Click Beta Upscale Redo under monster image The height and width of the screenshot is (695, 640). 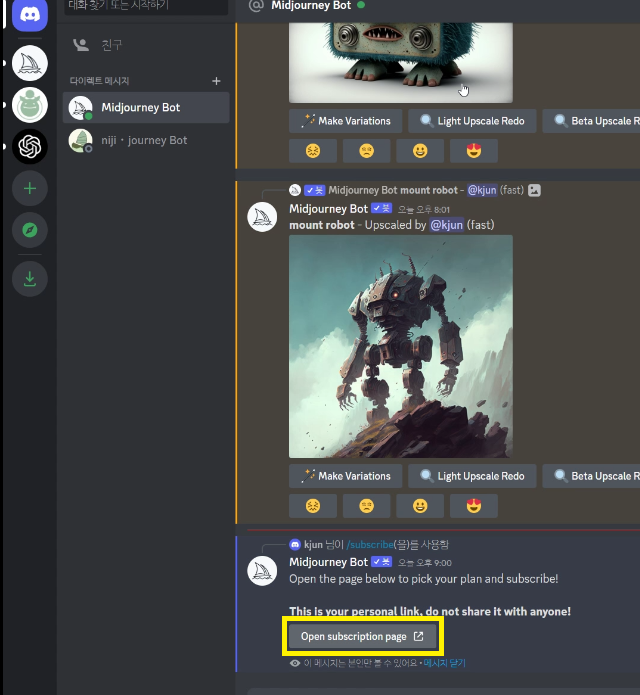coord(591,121)
